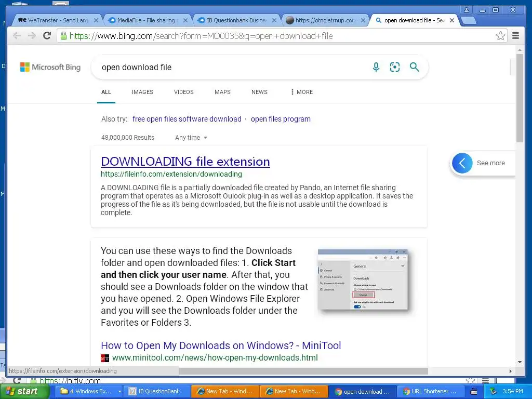Switch to URL Shortener Chrome taskbar window

coord(430,392)
